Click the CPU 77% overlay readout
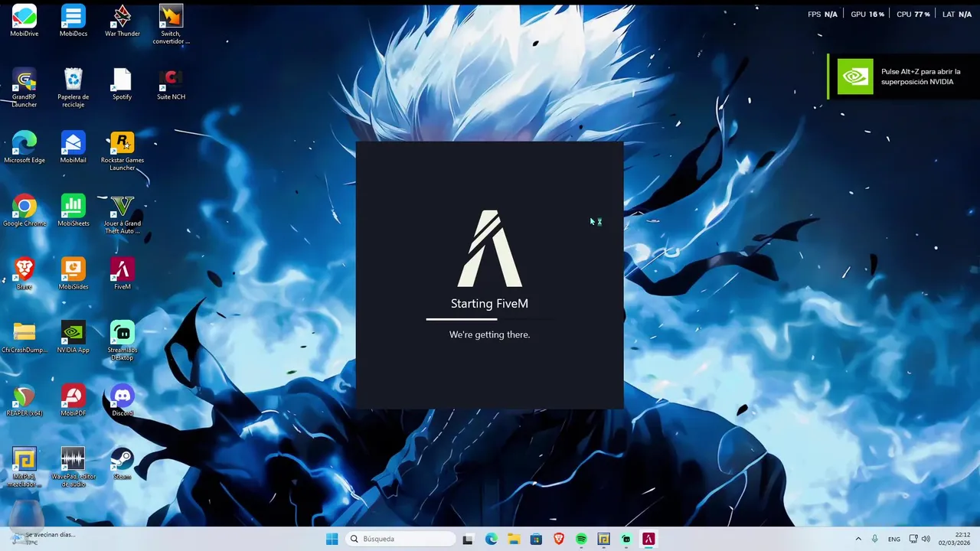Viewport: 980px width, 551px height. 913,15
